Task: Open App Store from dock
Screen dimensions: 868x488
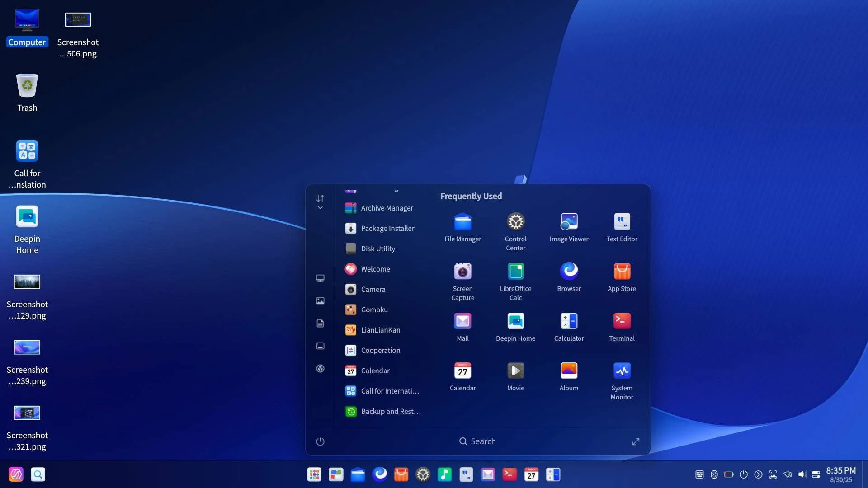Action: pyautogui.click(x=401, y=474)
